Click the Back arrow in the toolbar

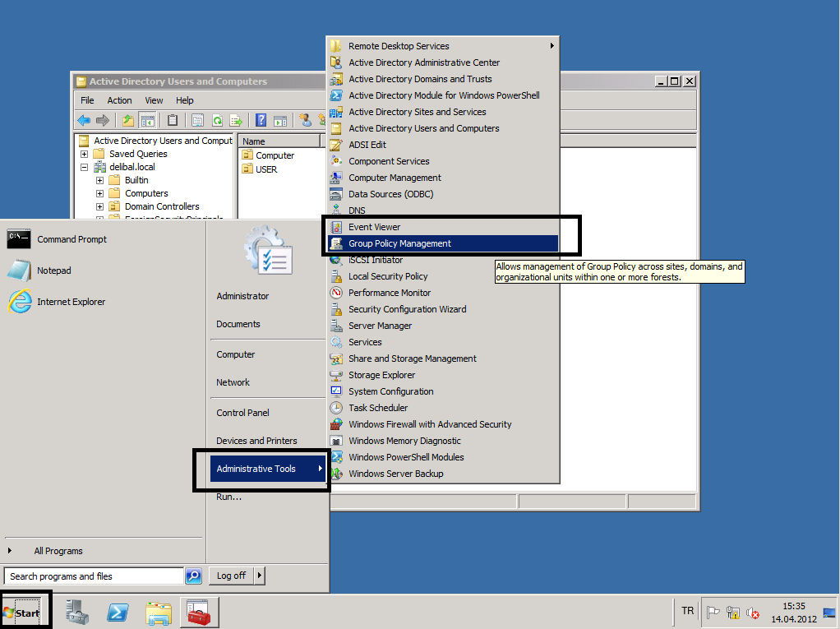click(84, 120)
